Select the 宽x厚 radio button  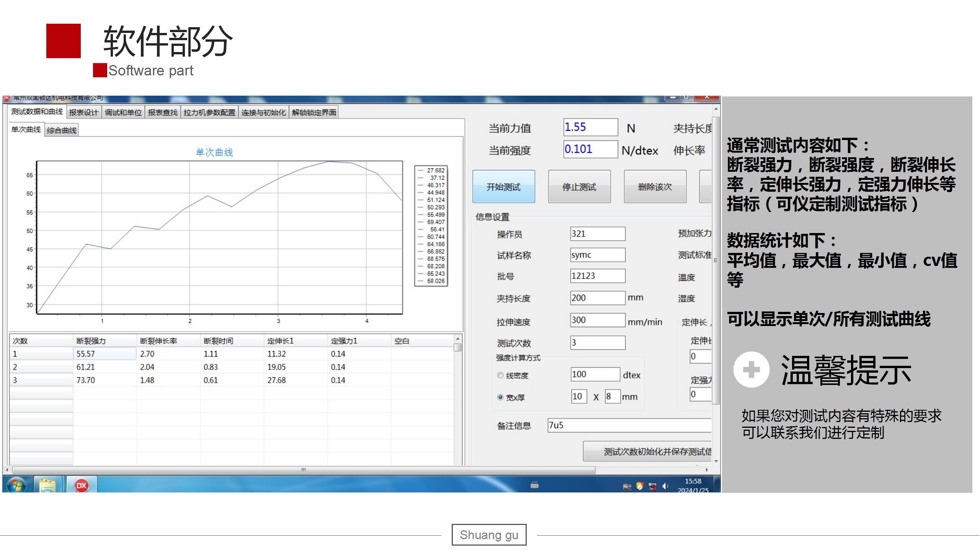point(500,397)
